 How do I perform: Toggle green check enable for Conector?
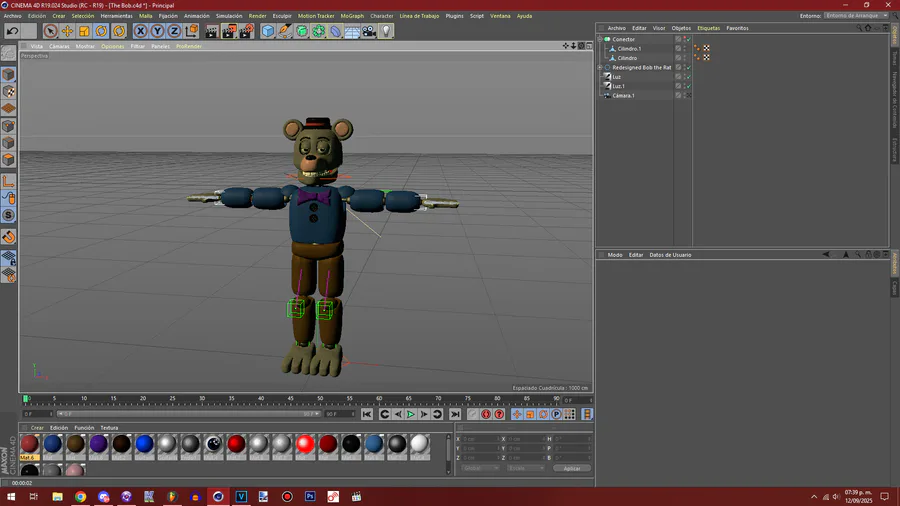[689, 39]
